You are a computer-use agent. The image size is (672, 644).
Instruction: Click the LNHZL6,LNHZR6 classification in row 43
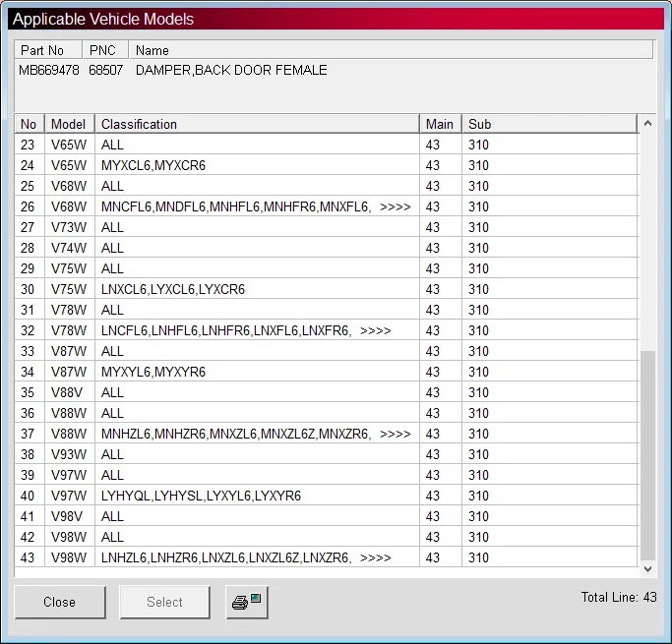coord(226,557)
